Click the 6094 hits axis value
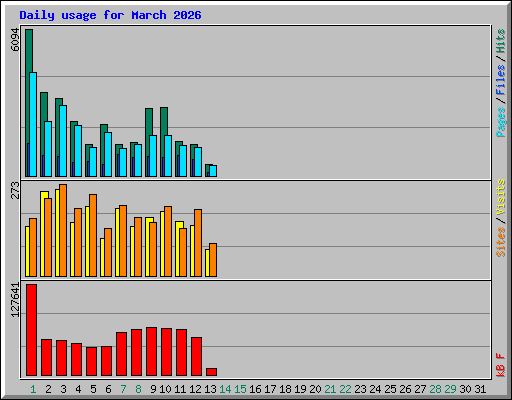Screen dimensions: 512x400 pos(15,40)
